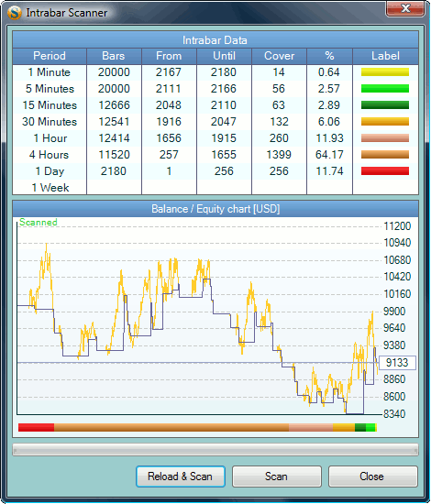Click the Close button at bottom
Image resolution: width=431 pixels, height=504 pixels.
(x=373, y=476)
